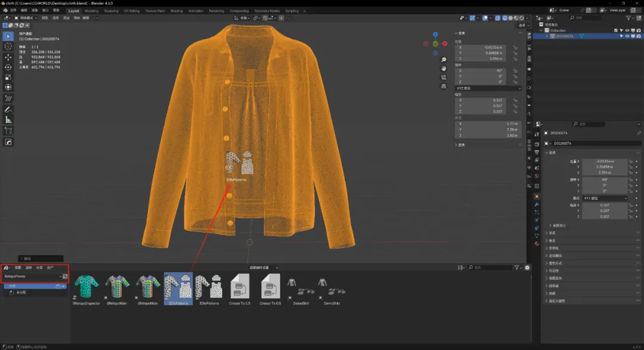Click the zoom magnifier viewport icon
644x350 pixels.
tap(444, 60)
